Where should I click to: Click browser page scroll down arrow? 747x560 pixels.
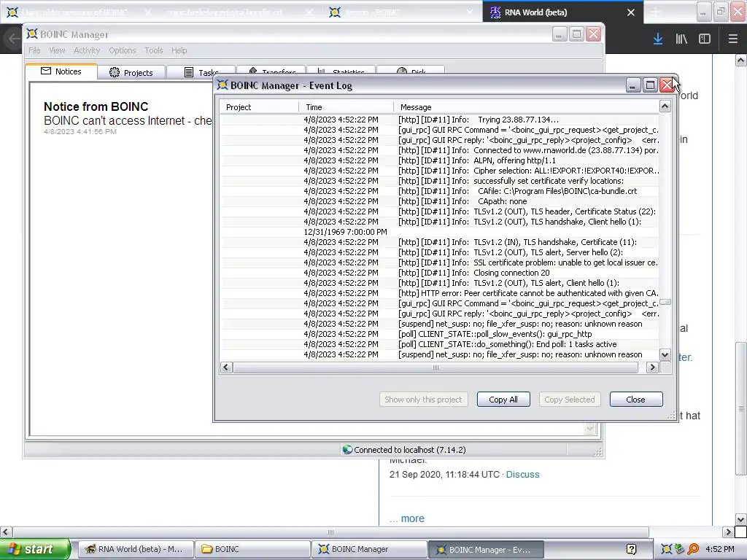point(741,519)
